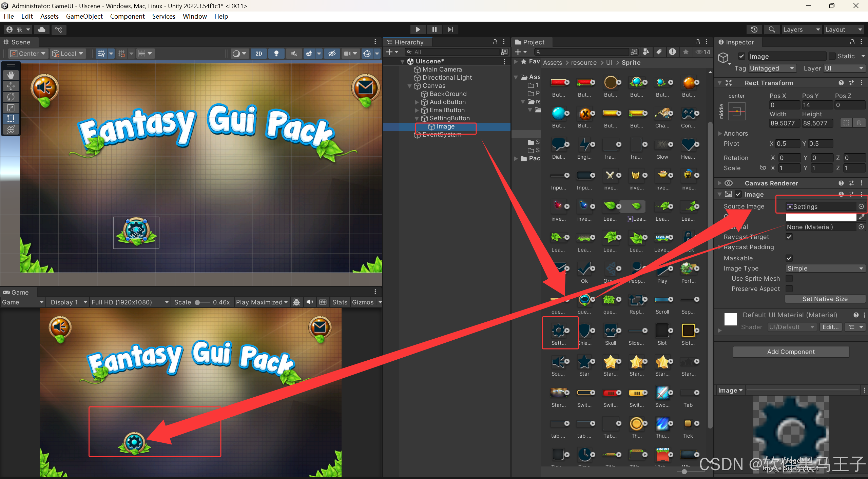Click the Set Native Size button

pos(825,299)
